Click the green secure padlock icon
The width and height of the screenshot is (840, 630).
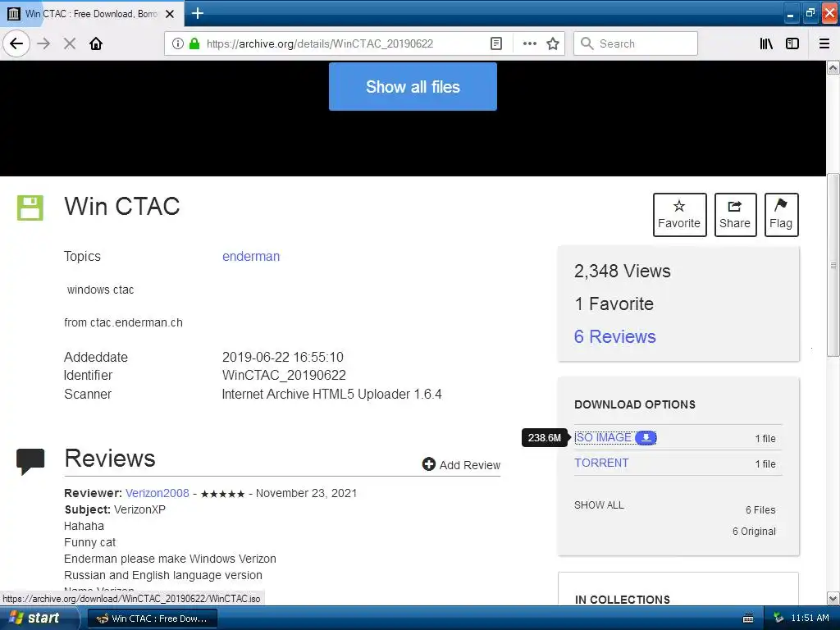(194, 43)
